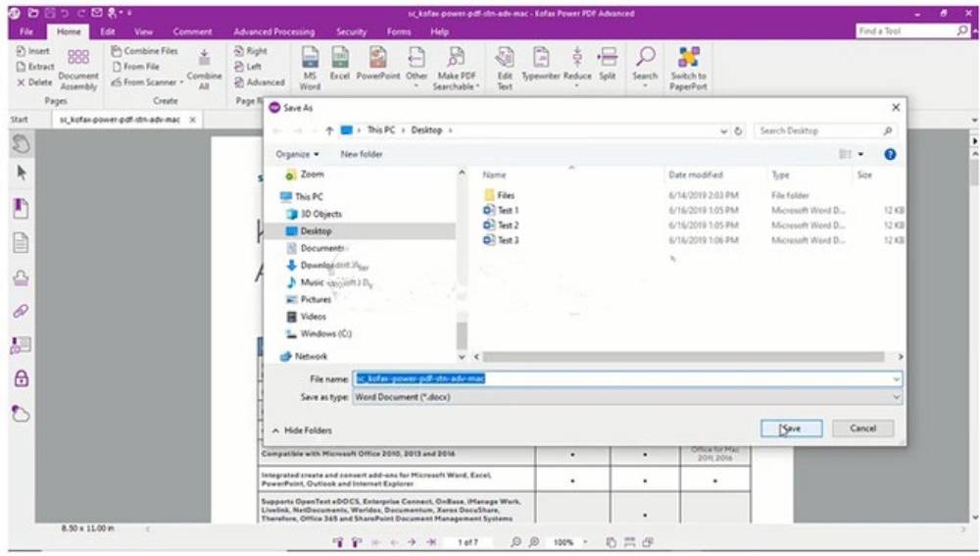This screenshot has height=556, width=980.
Task: Click the horizontal scrollbar in file list
Action: click(683, 357)
